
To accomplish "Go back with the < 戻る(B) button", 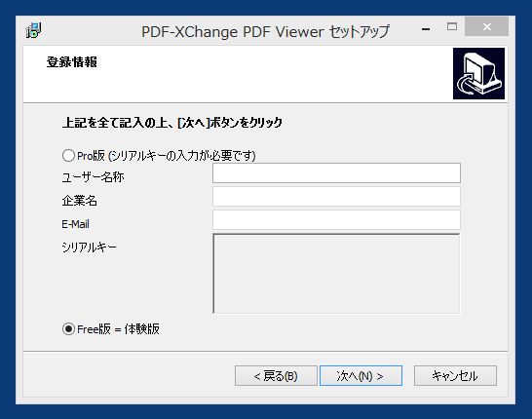I will tap(276, 375).
